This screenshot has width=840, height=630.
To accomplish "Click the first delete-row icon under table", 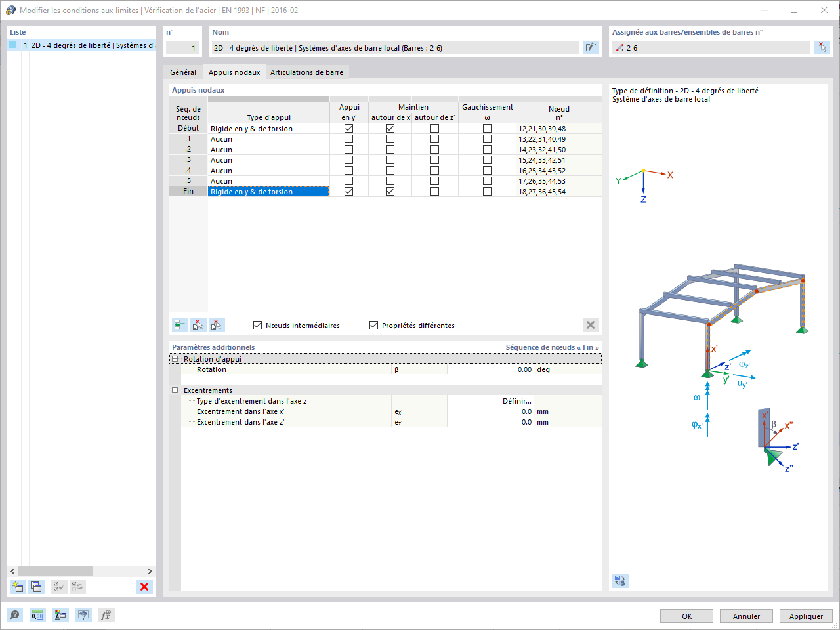I will (198, 325).
